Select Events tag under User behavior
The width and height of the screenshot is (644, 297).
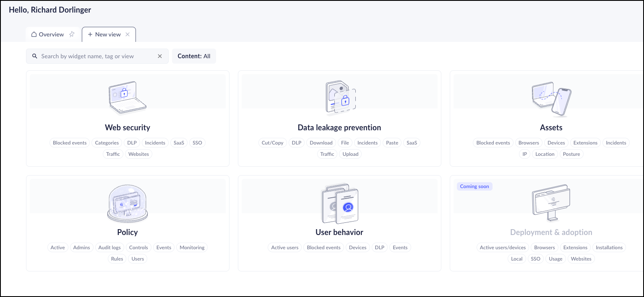click(x=400, y=248)
